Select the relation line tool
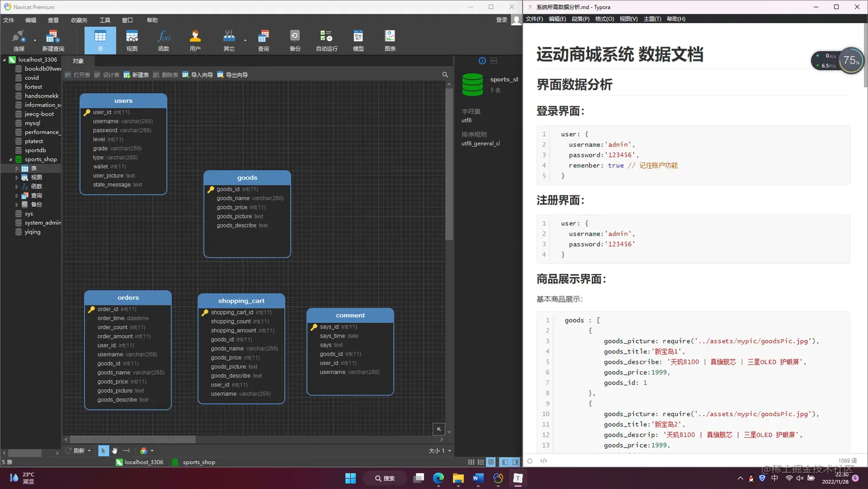This screenshot has width=868, height=489. [x=126, y=451]
